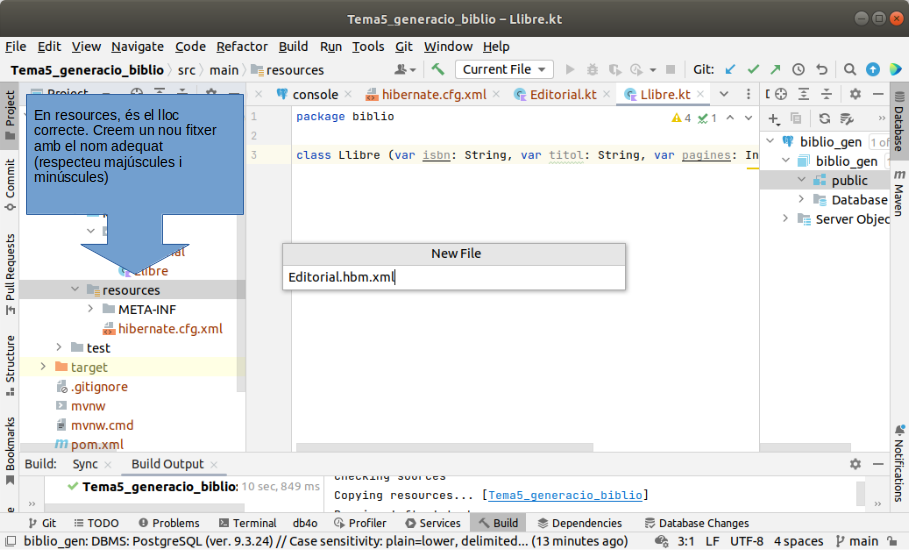The width and height of the screenshot is (909, 550).
Task: Open the File menu
Action: tap(16, 46)
